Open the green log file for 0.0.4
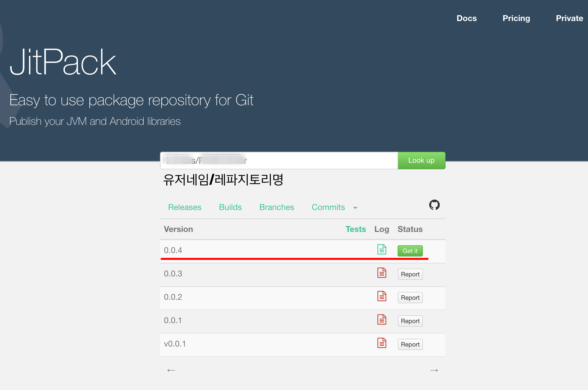Screen dimensions: 588x390 point(381,249)
